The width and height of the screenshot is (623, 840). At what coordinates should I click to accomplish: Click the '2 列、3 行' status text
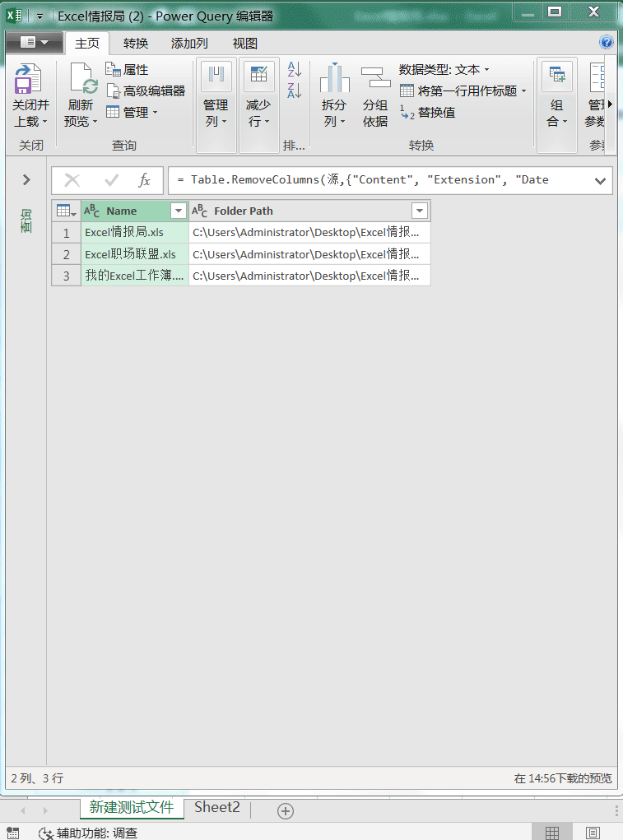click(37, 777)
